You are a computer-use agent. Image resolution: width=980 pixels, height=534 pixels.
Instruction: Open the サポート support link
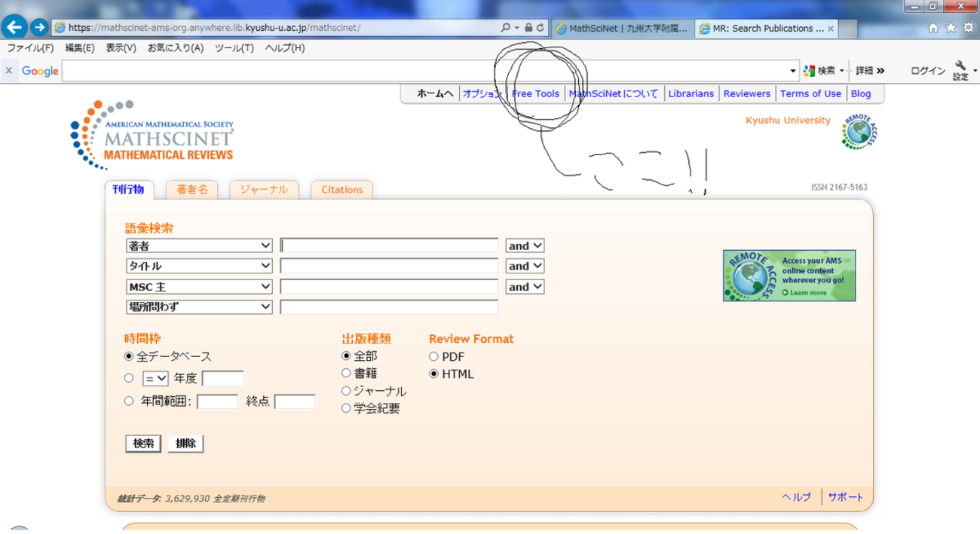(846, 497)
